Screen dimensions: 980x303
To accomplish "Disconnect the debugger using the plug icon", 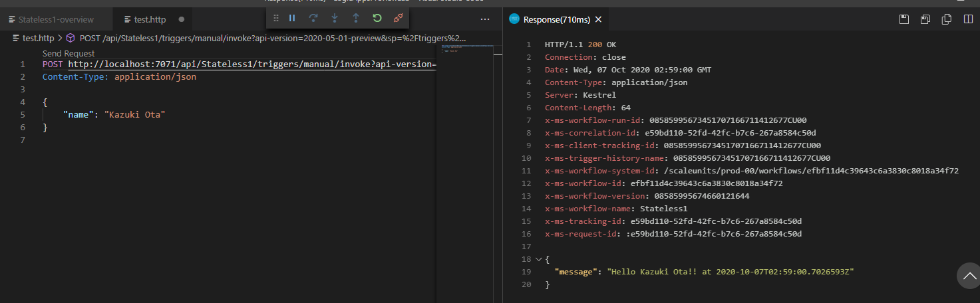I will (398, 18).
